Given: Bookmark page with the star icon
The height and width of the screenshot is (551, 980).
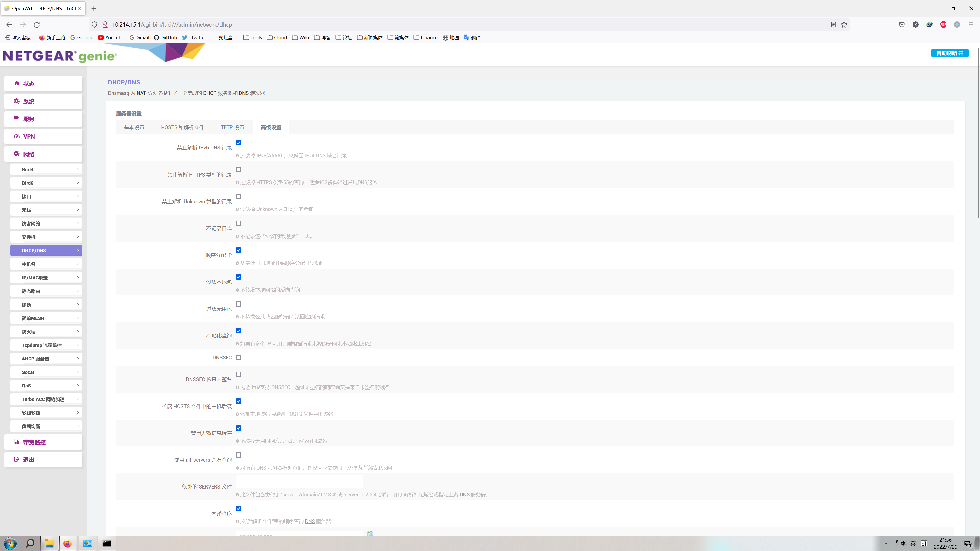Looking at the screenshot, I should coord(844,25).
